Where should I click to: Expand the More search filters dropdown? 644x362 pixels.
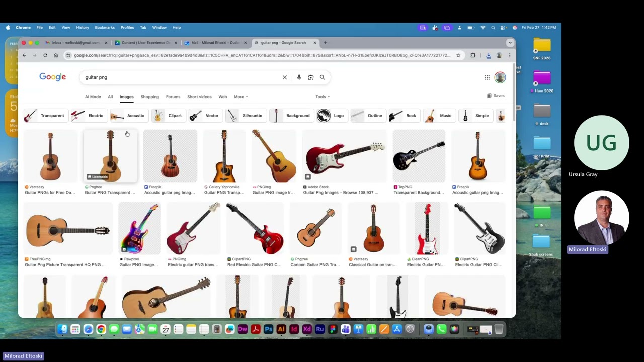240,97
